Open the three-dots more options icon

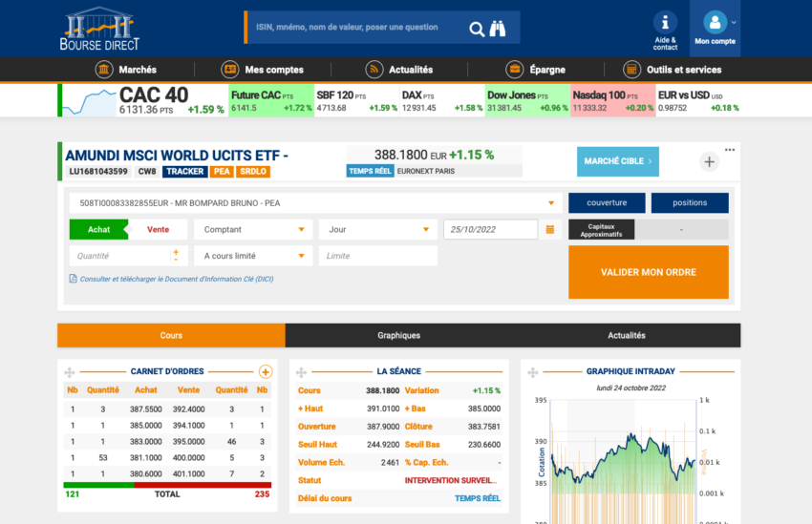(x=730, y=150)
